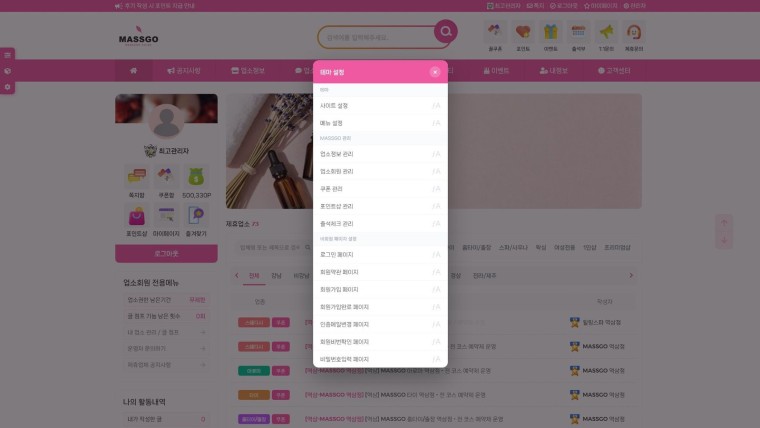Select the 강남 region tab
Image resolution: width=760 pixels, height=428 pixels.
click(x=276, y=276)
